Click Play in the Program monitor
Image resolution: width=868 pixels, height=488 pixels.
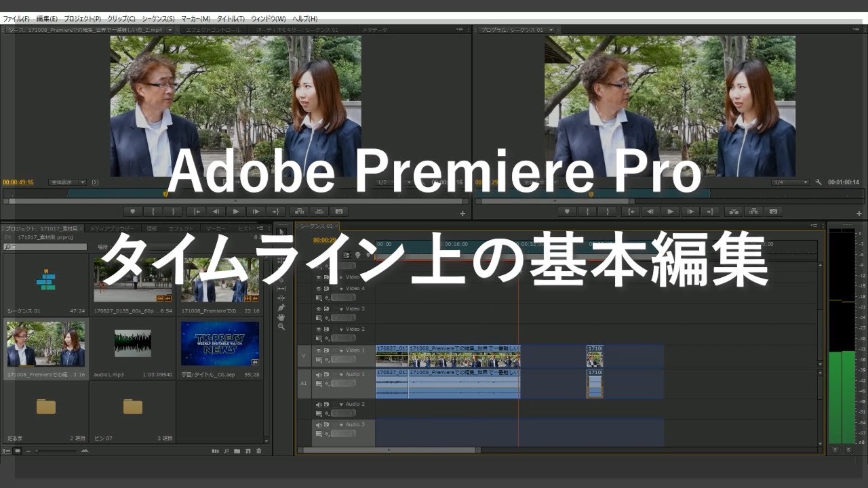[670, 211]
